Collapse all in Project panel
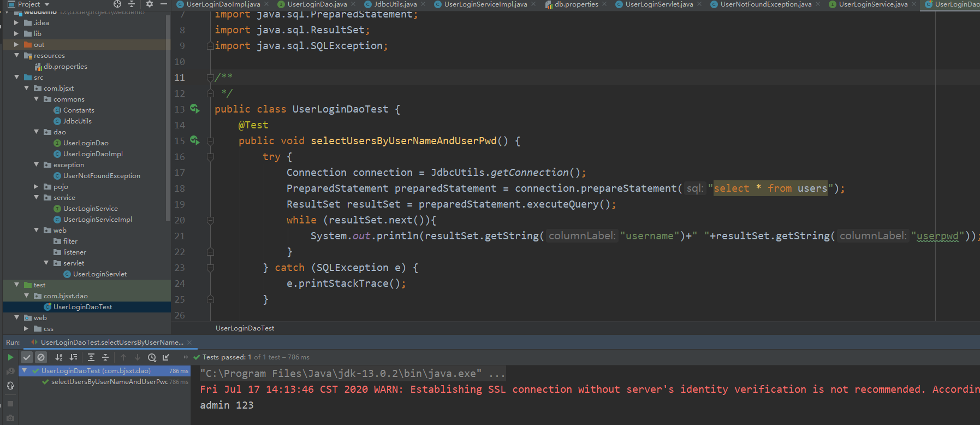This screenshot has width=980, height=425. point(131,4)
